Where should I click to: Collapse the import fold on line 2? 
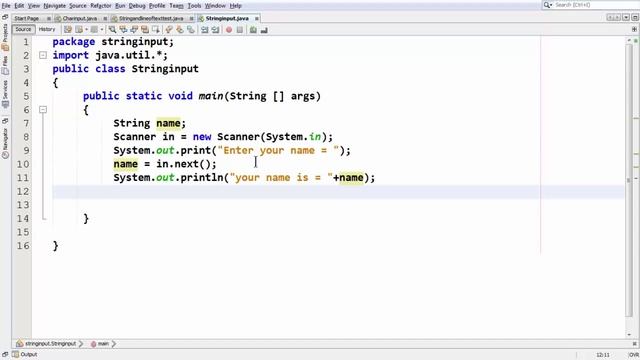click(43, 55)
